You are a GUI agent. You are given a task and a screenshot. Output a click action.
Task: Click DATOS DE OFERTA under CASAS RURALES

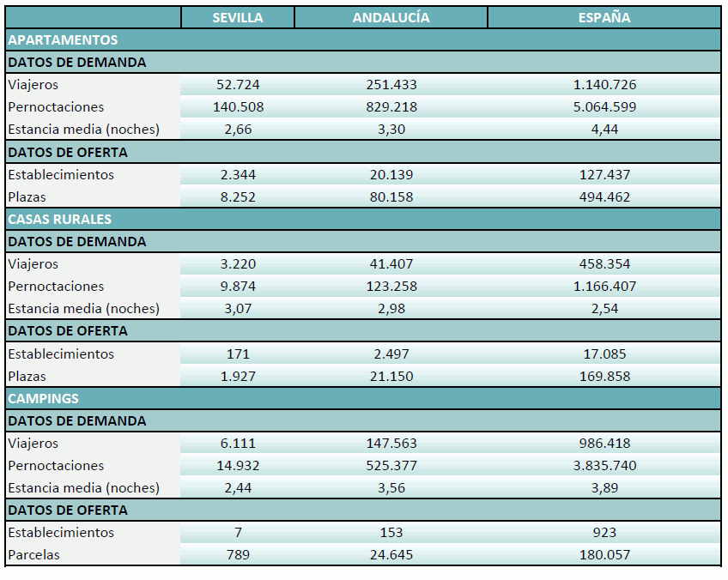tap(68, 331)
